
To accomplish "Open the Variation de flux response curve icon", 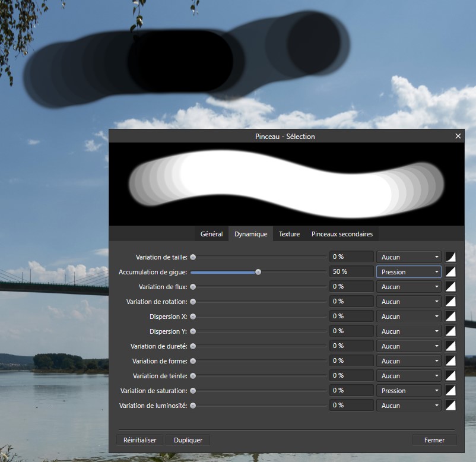I will point(450,287).
